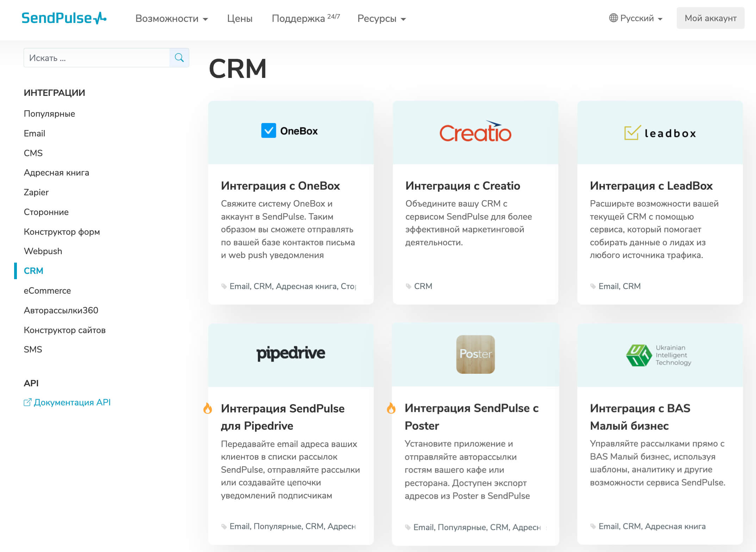The width and height of the screenshot is (756, 552).
Task: Click the Poster card description text
Action: coord(467,470)
